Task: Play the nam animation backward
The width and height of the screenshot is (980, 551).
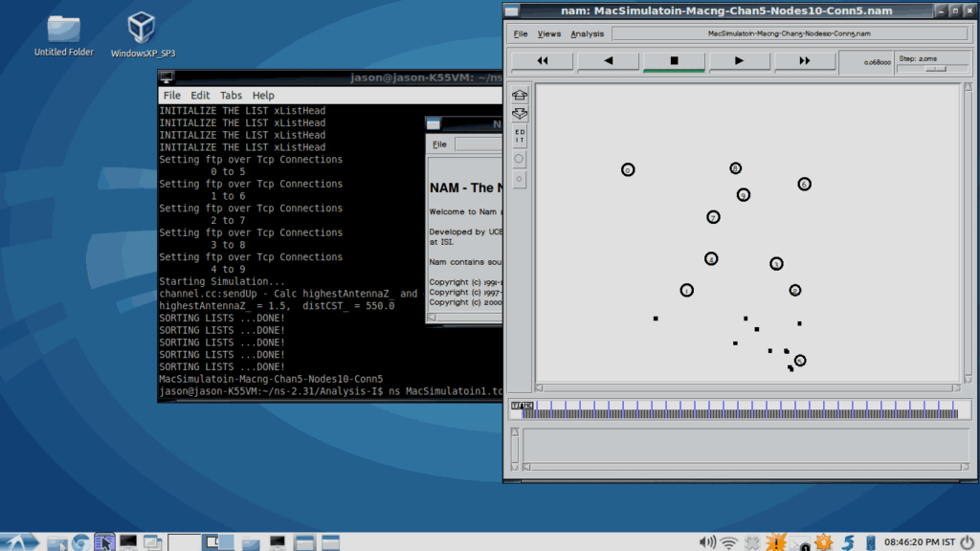Action: pyautogui.click(x=608, y=60)
